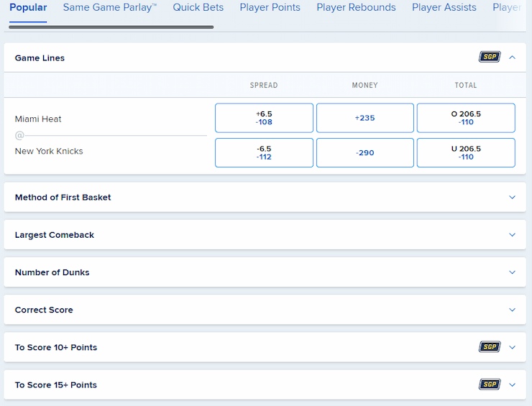Click the Method of First Basket title

click(x=63, y=198)
